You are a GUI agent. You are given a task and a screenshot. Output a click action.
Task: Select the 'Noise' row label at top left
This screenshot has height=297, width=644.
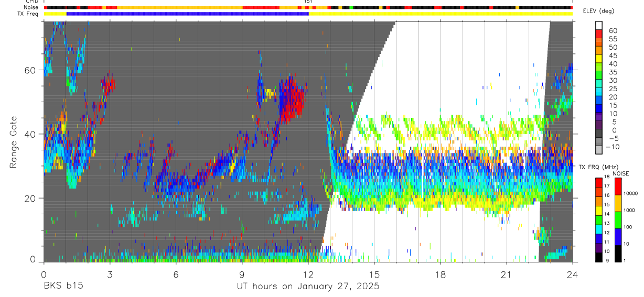coord(31,7)
